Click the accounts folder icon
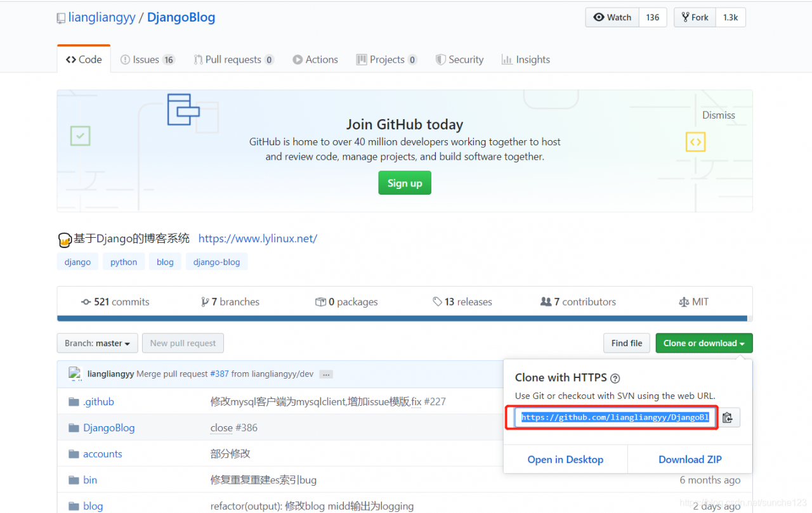This screenshot has width=812, height=513. pyautogui.click(x=74, y=454)
